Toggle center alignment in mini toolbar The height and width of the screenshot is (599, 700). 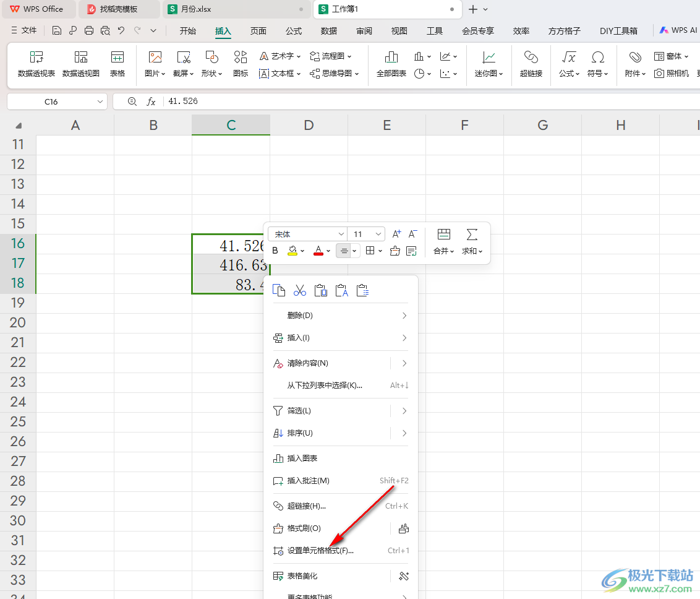tap(344, 251)
